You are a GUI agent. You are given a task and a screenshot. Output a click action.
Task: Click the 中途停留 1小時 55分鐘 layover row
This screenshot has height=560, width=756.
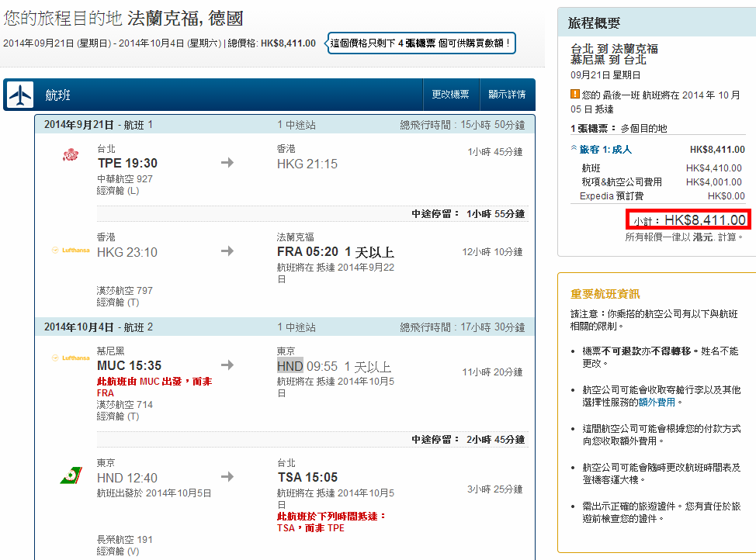point(313,214)
